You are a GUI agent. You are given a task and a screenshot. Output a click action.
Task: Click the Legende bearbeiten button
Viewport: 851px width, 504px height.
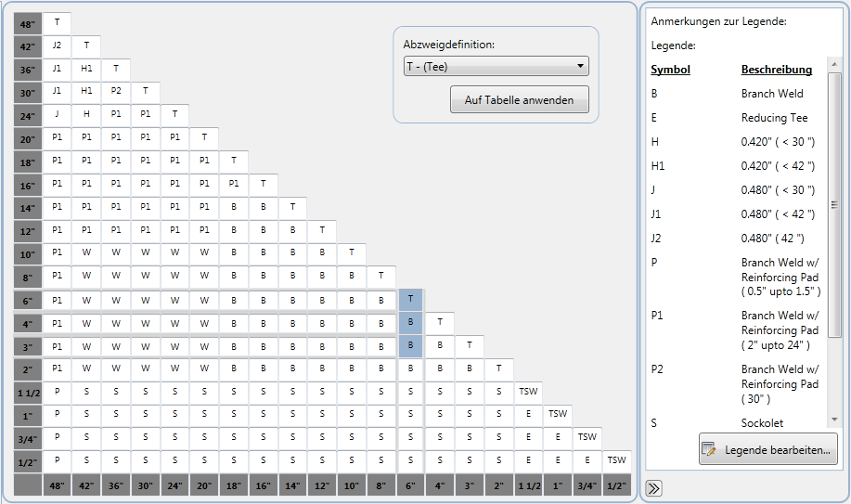click(767, 450)
